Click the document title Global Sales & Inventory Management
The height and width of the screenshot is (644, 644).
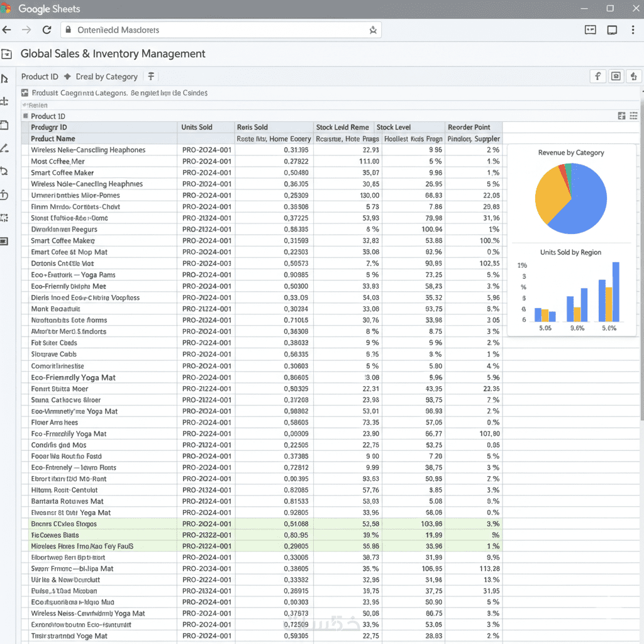pos(113,54)
